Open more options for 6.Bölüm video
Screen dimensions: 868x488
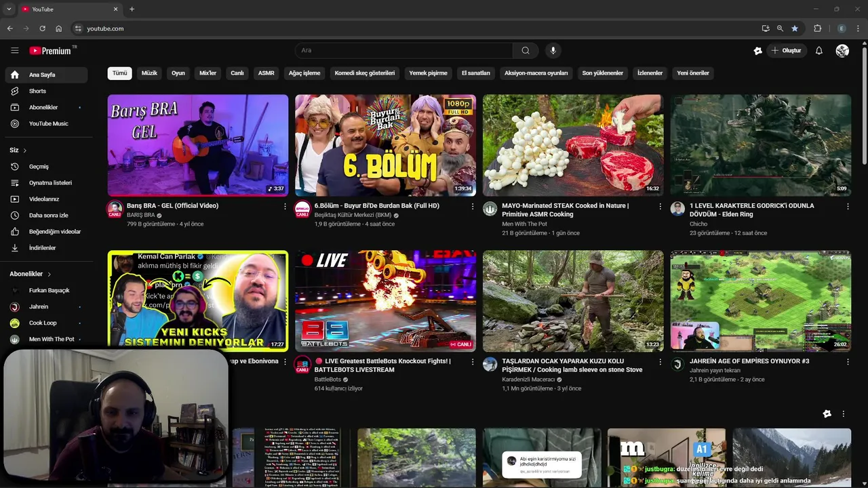473,206
